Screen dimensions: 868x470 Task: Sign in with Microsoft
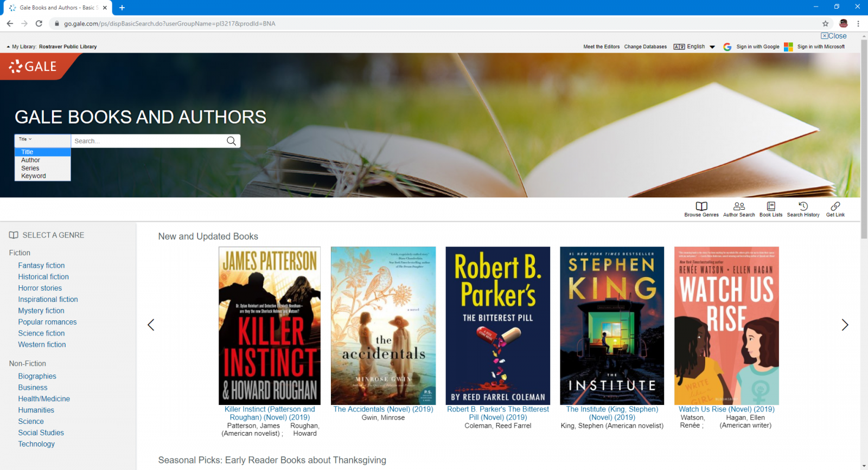pyautogui.click(x=814, y=47)
